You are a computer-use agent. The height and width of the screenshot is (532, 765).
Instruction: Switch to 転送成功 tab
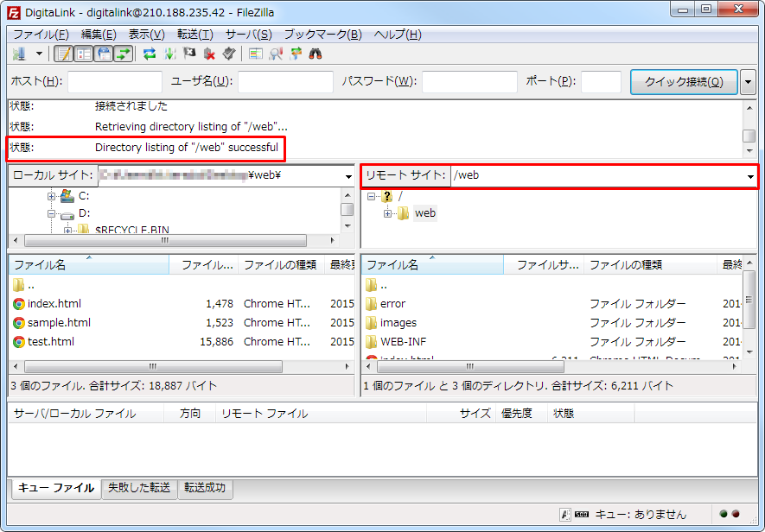click(205, 488)
